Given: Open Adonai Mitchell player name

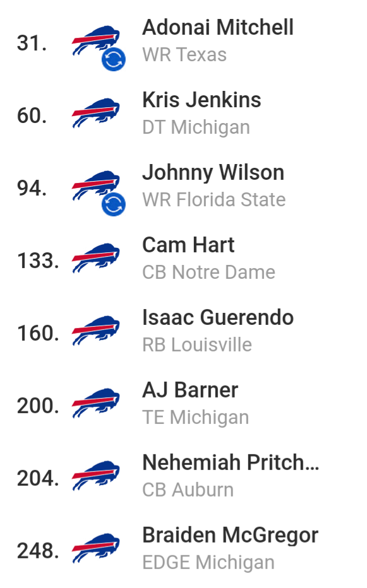Looking at the screenshot, I should click(218, 27).
